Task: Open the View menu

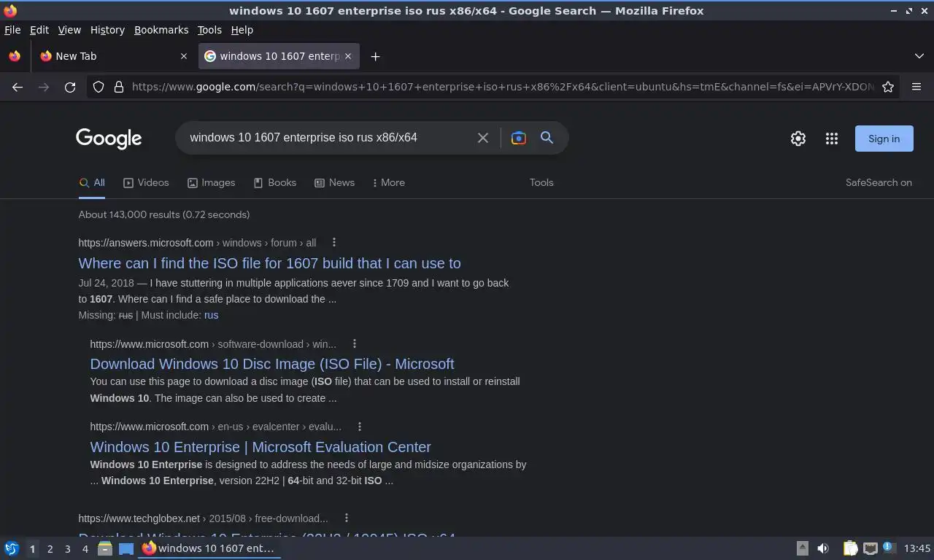Action: coord(69,30)
